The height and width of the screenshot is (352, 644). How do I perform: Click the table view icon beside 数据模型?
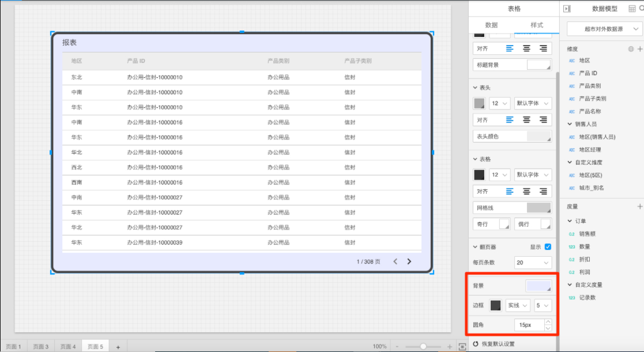tap(631, 9)
